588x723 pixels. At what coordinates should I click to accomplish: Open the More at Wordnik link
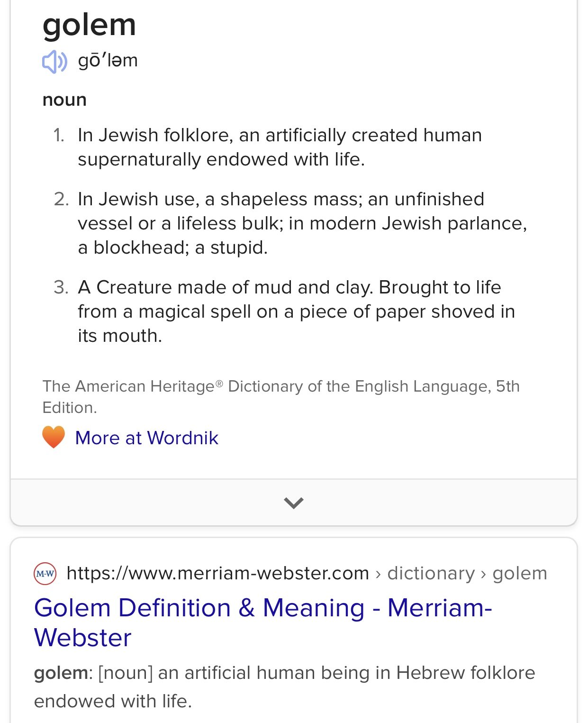point(147,438)
